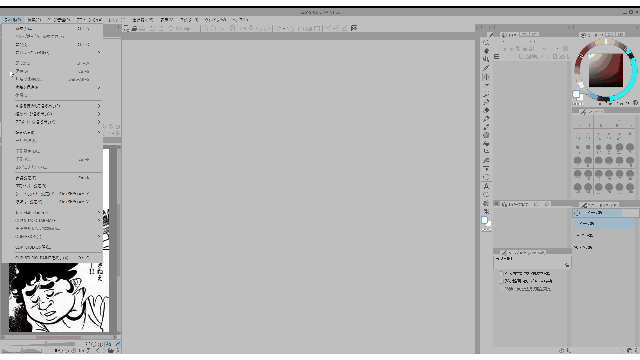Toggle the second checkbox in the tool property panel
Image resolution: width=640 pixels, height=360 pixels.
coord(502,281)
